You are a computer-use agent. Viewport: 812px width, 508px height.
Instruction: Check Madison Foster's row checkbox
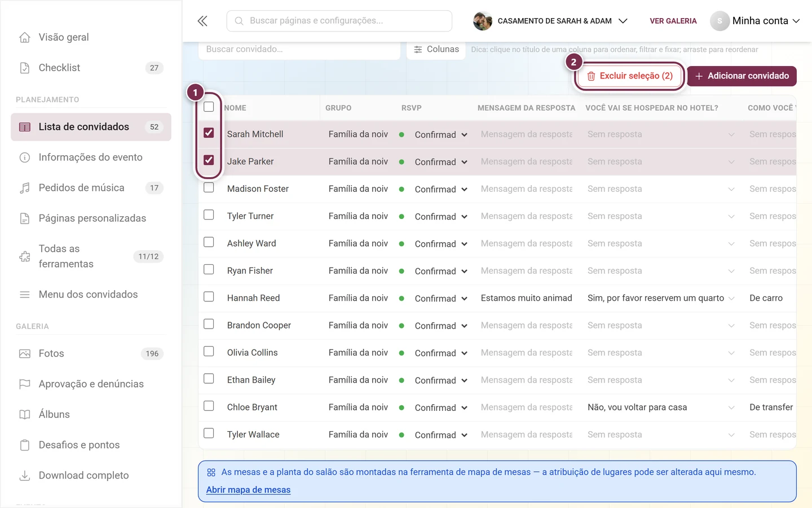coord(209,187)
